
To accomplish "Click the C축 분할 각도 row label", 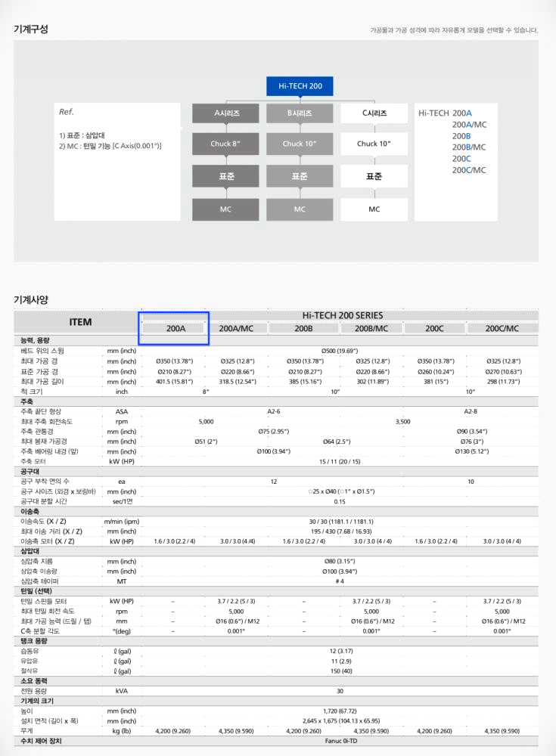I will point(42,631).
